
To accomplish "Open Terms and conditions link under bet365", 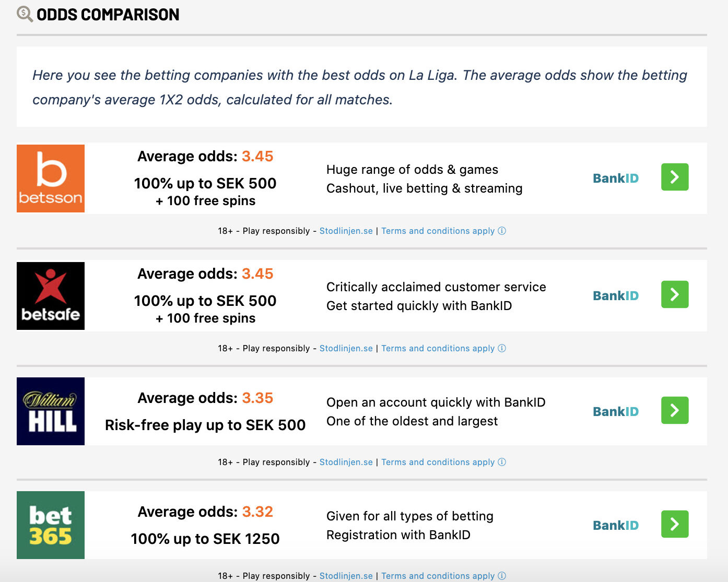I will tap(438, 576).
